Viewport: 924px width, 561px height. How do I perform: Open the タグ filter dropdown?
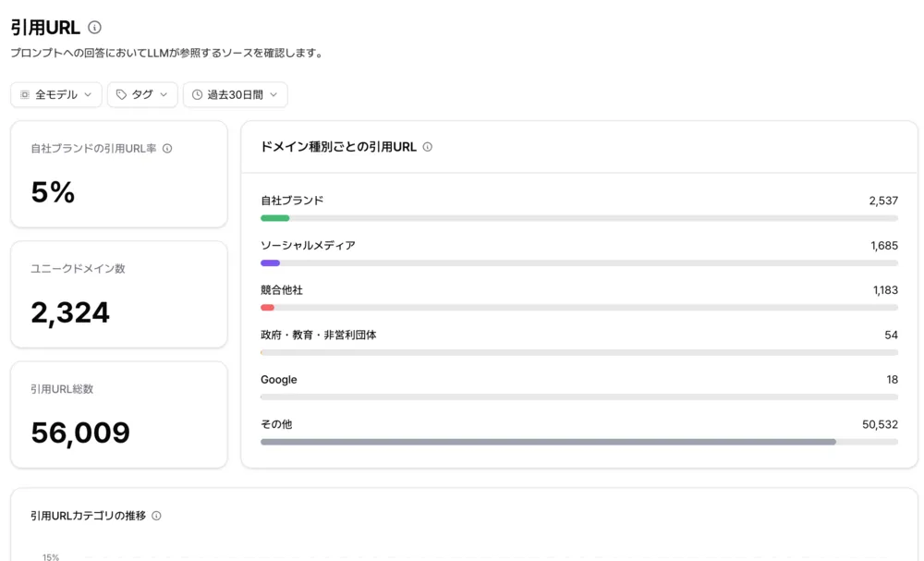142,95
